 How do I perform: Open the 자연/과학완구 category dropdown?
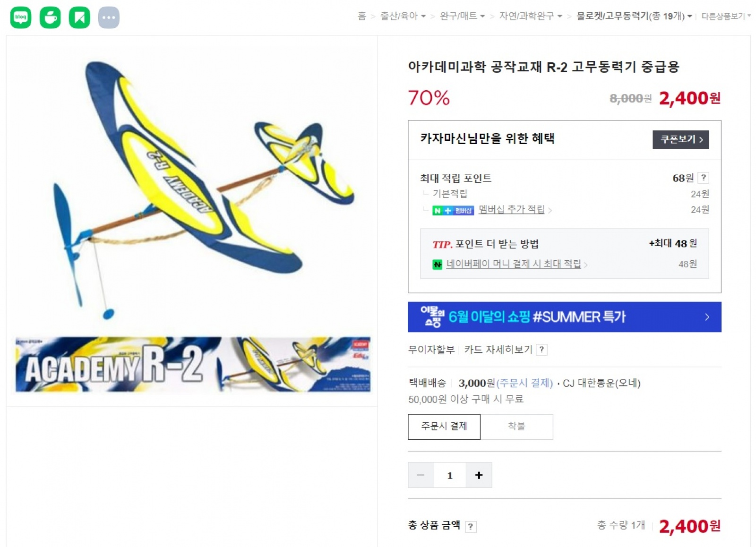(x=531, y=16)
